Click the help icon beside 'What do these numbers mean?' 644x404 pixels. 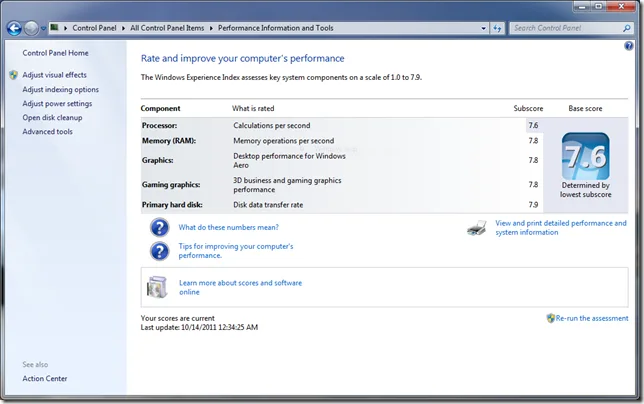tap(159, 228)
